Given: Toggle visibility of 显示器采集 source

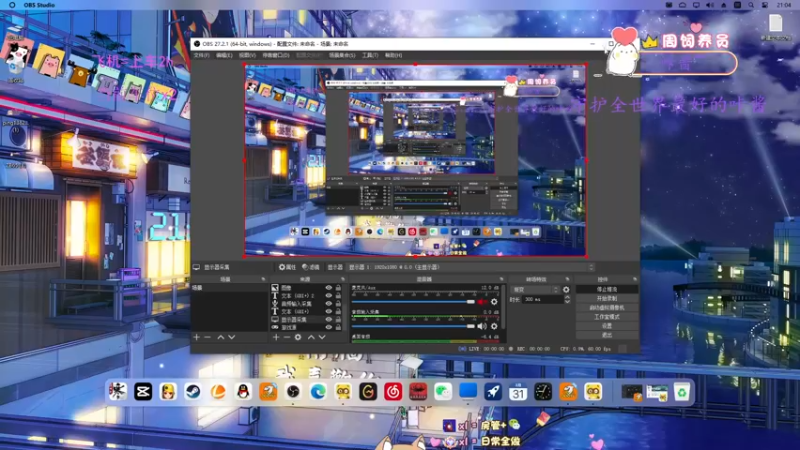Looking at the screenshot, I should click(x=329, y=319).
